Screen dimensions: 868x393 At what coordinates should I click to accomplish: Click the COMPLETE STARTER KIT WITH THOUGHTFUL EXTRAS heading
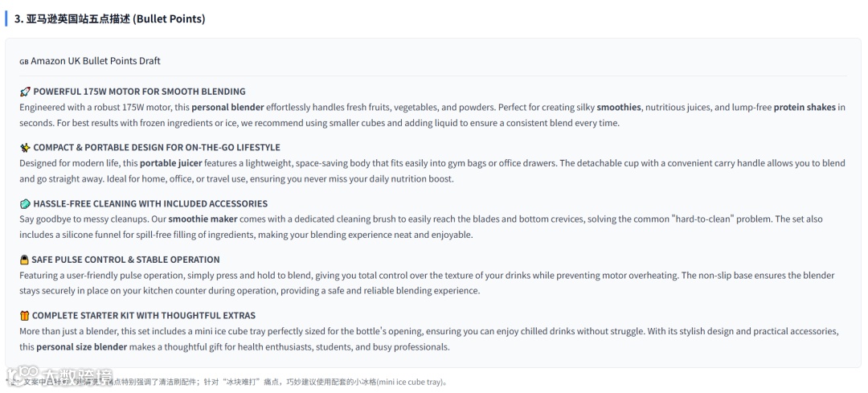point(144,316)
